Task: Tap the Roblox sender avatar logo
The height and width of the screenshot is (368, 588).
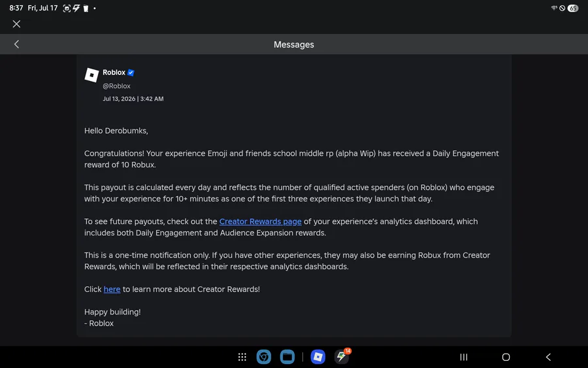Action: 91,75
